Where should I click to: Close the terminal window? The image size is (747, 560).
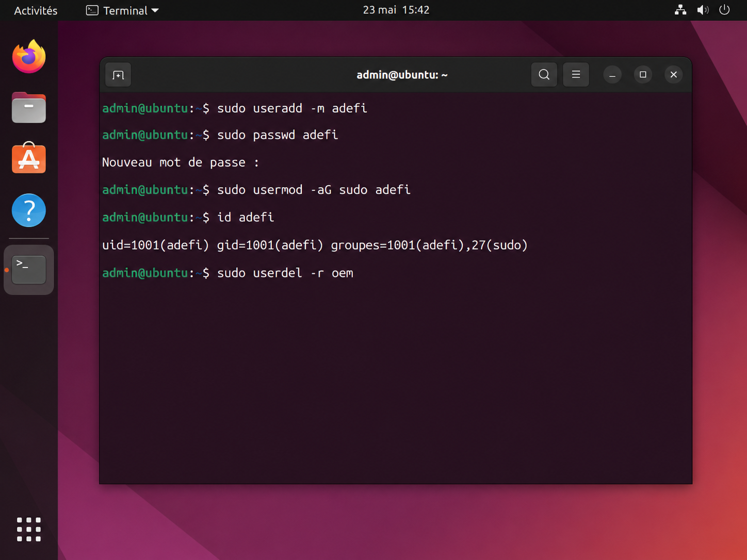coord(673,75)
